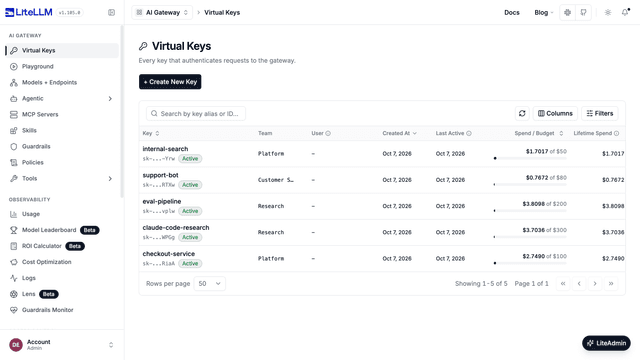The height and width of the screenshot is (360, 640).
Task: Open Docs link
Action: 512,13
